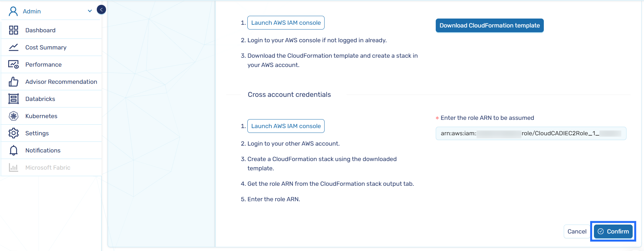The image size is (644, 251).
Task: Click the Admin user profile icon
Action: (x=13, y=11)
